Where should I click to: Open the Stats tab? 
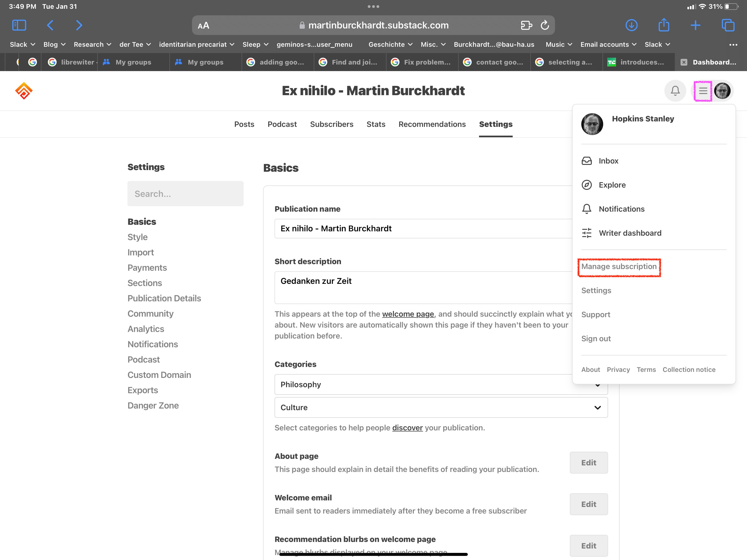point(376,124)
